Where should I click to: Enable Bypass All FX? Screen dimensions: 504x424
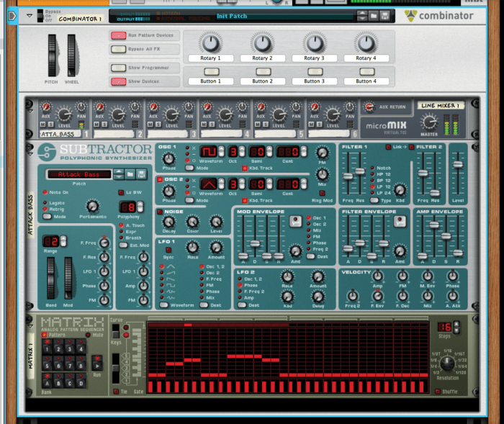point(118,49)
